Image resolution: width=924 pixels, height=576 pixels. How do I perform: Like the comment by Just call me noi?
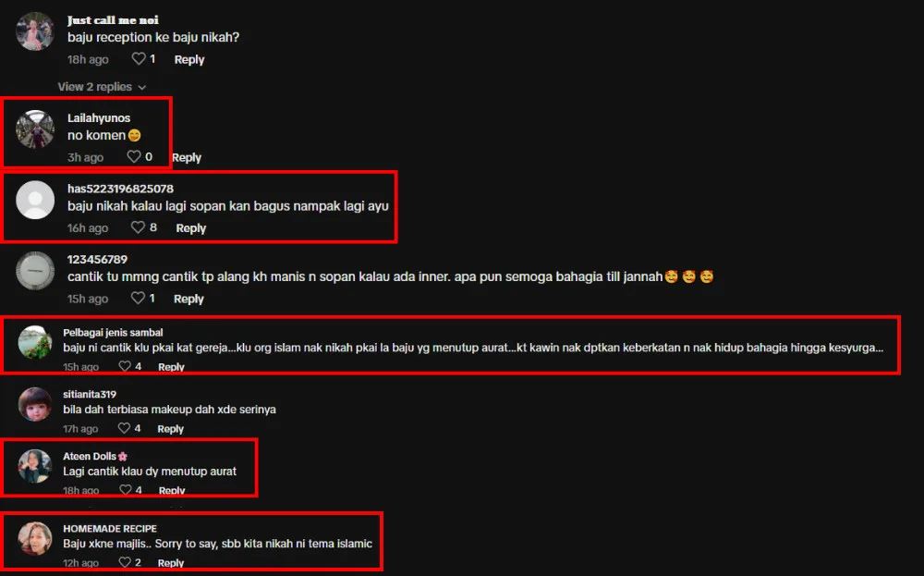tap(139, 59)
